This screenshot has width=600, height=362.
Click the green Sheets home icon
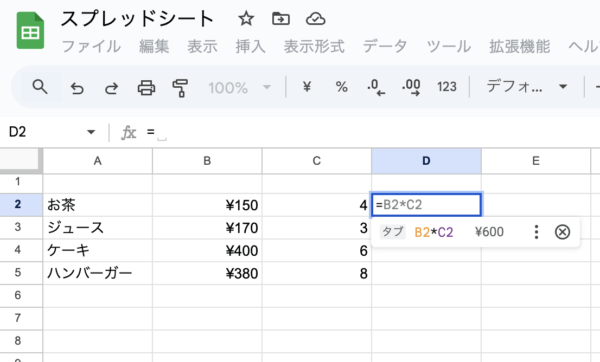[30, 31]
